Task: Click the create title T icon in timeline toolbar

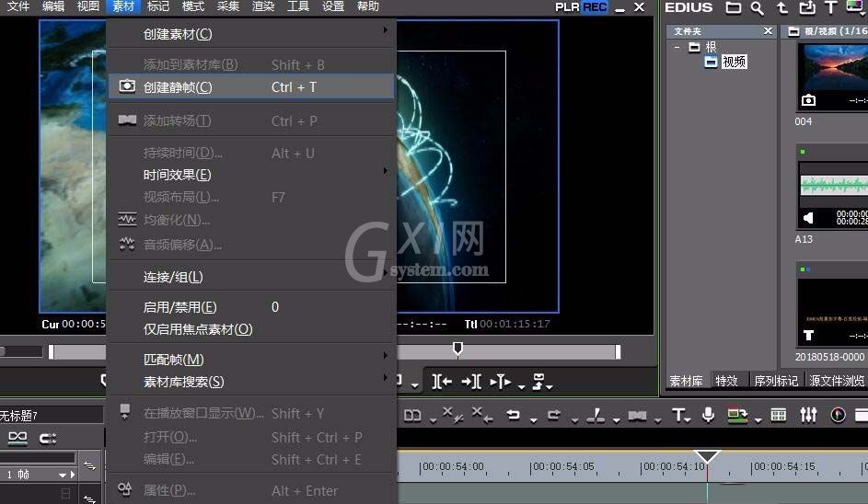Action: coord(678,415)
